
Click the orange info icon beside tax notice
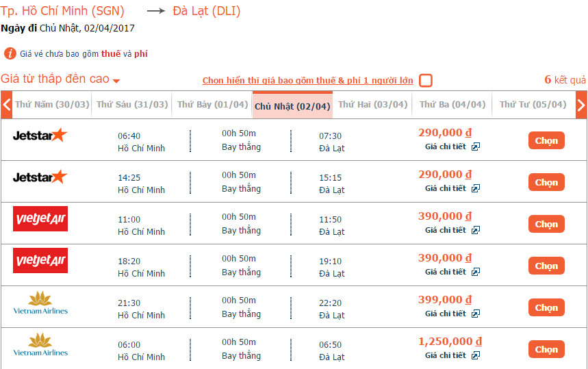[x=10, y=53]
